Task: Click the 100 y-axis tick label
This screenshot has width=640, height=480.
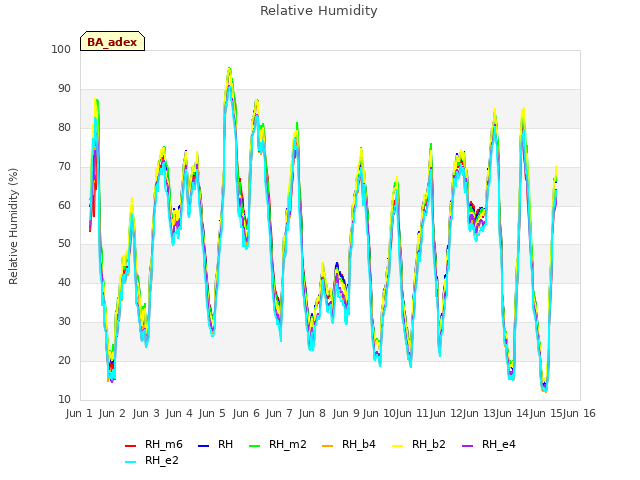Action: pyautogui.click(x=61, y=49)
